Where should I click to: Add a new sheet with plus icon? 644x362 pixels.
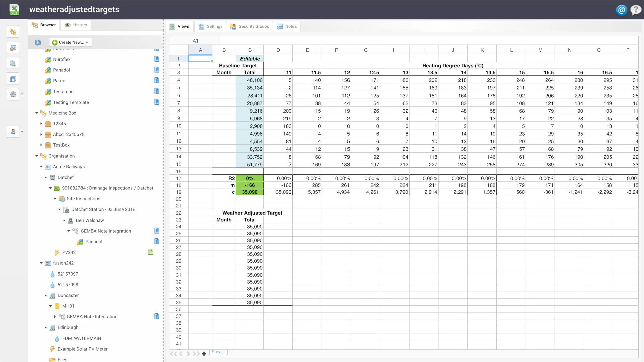tap(204, 354)
